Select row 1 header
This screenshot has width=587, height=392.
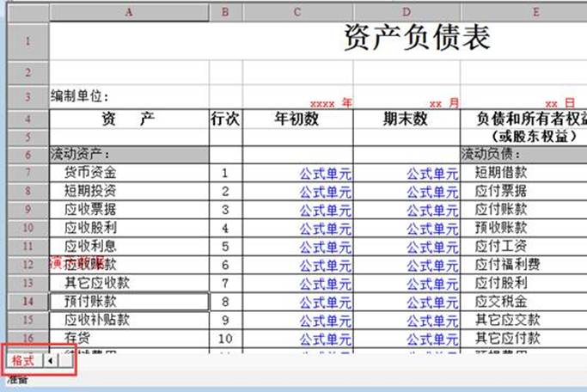(x=26, y=40)
